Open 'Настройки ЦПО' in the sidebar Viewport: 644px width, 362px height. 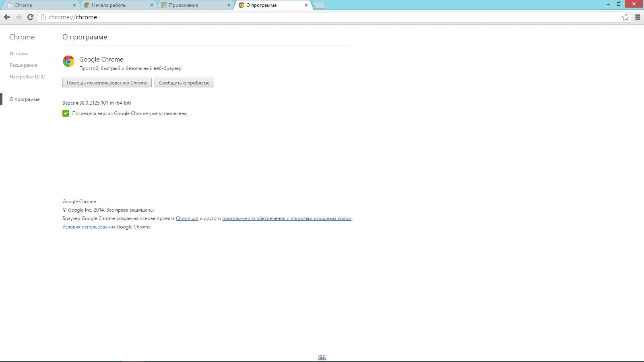click(x=27, y=77)
